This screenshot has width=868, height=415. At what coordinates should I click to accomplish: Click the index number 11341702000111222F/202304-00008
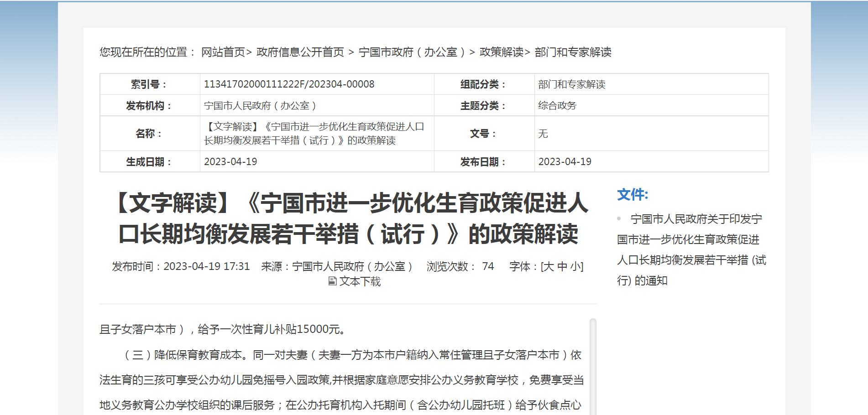289,84
